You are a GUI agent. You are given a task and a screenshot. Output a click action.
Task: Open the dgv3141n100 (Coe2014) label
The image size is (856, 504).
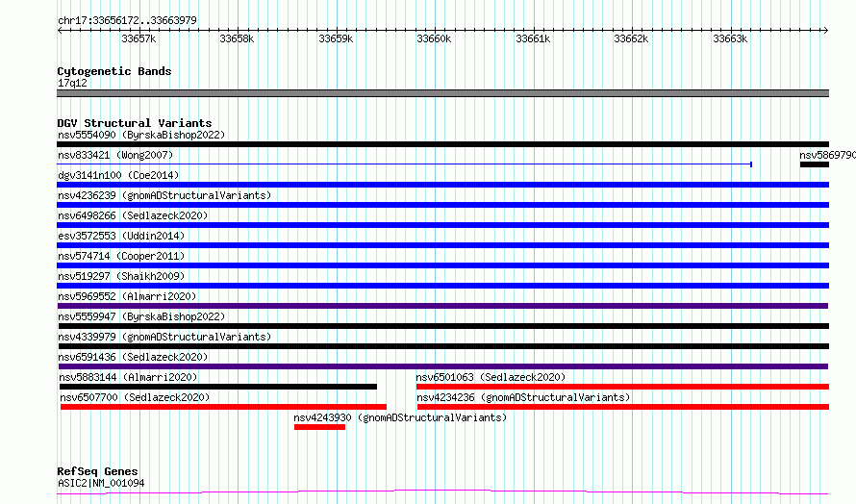coord(118,175)
